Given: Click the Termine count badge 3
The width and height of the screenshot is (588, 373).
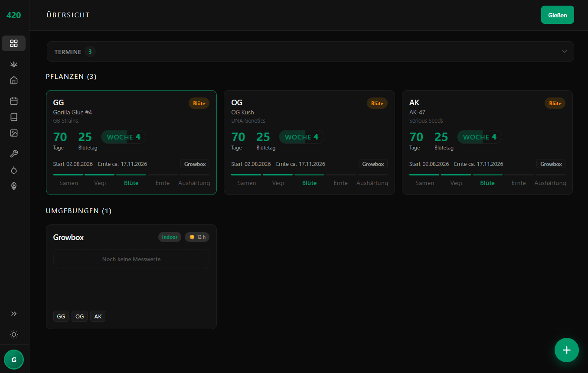Looking at the screenshot, I should (x=90, y=52).
